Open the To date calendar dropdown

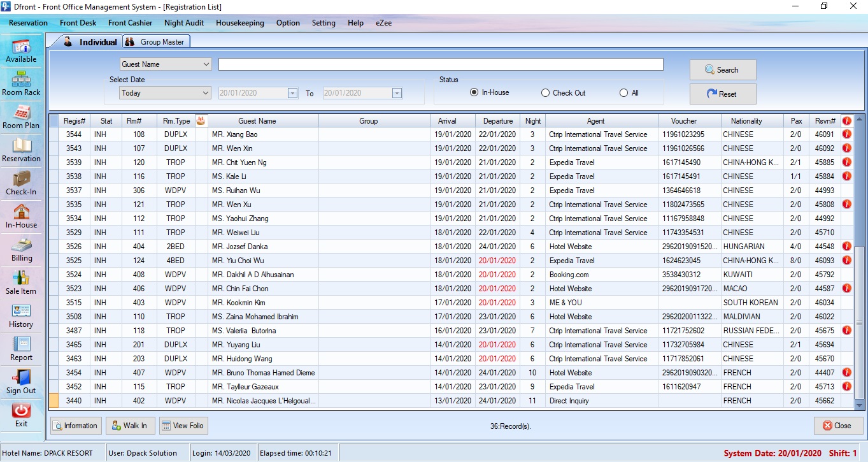tap(397, 93)
